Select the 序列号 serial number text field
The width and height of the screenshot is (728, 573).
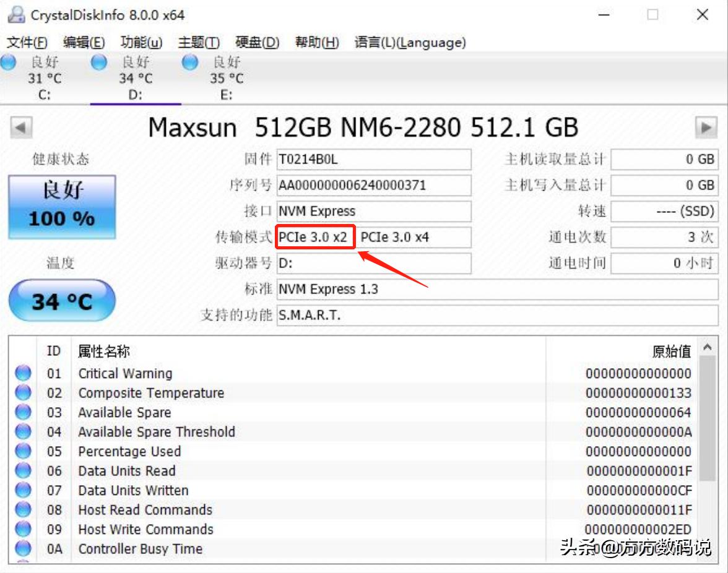[371, 185]
